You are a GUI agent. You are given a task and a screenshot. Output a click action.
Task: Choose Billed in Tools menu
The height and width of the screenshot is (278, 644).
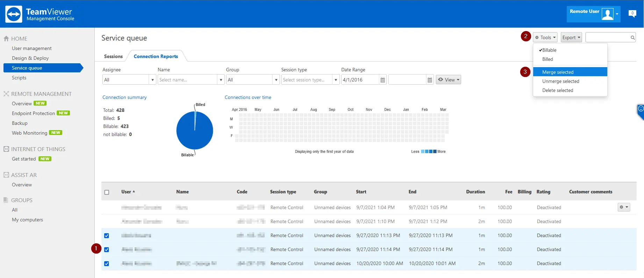click(570, 59)
